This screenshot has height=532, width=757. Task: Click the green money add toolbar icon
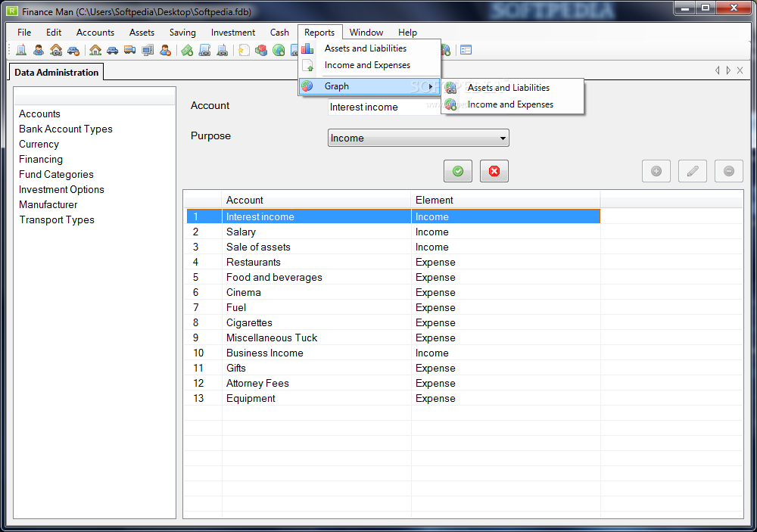187,50
